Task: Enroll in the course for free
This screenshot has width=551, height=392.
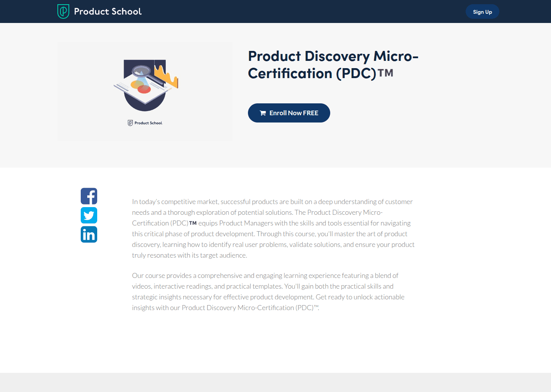Action: tap(289, 113)
